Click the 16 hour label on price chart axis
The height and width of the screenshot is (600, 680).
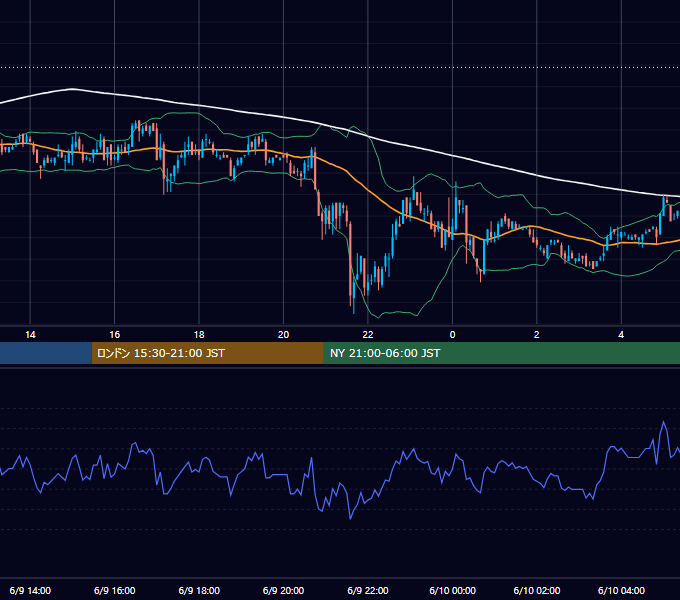pyautogui.click(x=114, y=335)
